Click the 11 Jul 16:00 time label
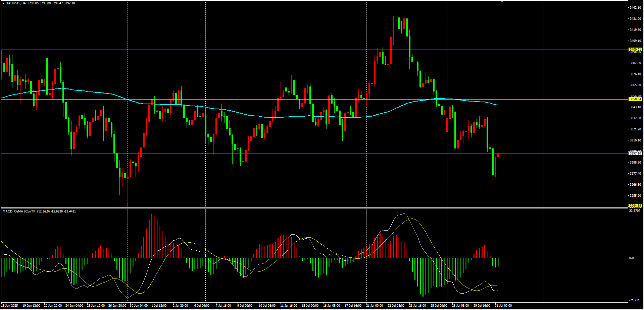 point(288,306)
